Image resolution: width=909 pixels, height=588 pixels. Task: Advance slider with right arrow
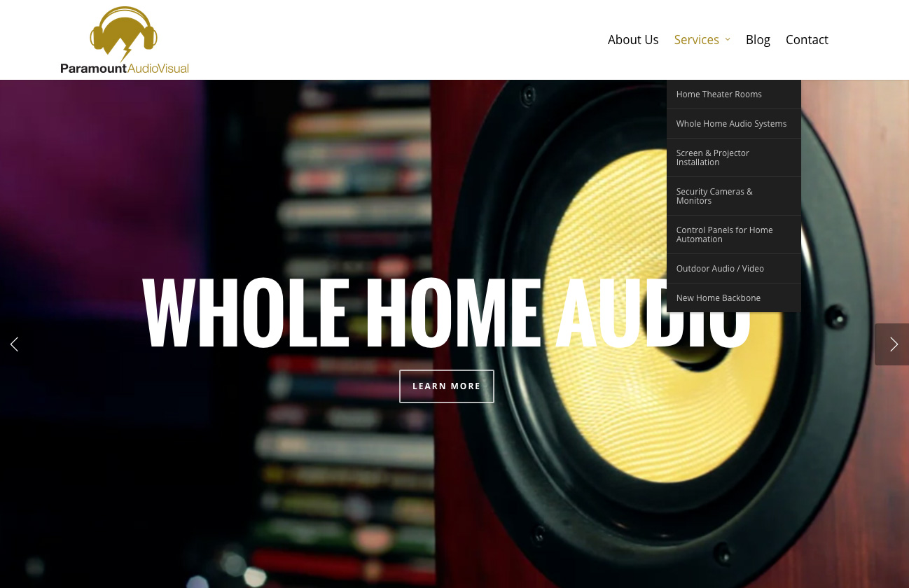[x=892, y=344]
